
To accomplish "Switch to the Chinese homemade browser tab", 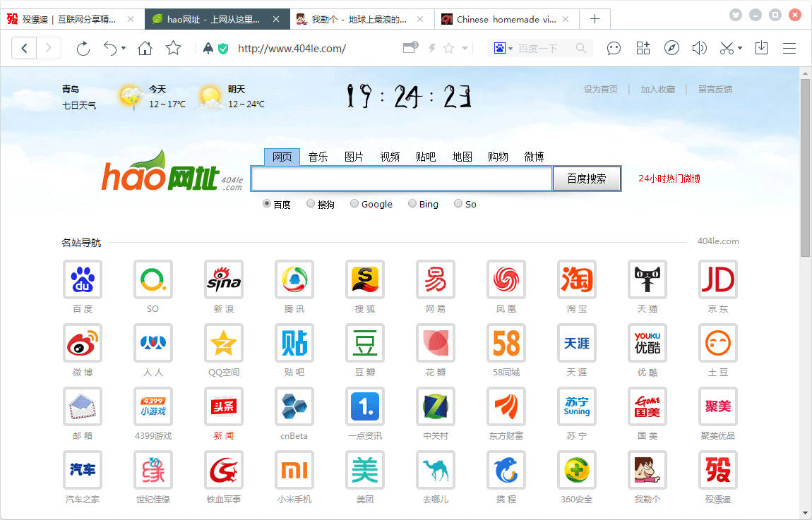I will (x=506, y=19).
